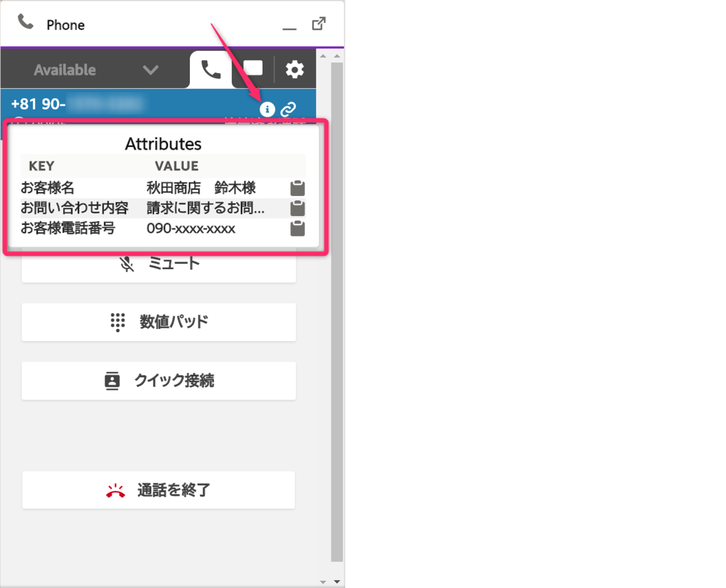
Task: Switch to the chat channel tab
Action: pos(252,69)
